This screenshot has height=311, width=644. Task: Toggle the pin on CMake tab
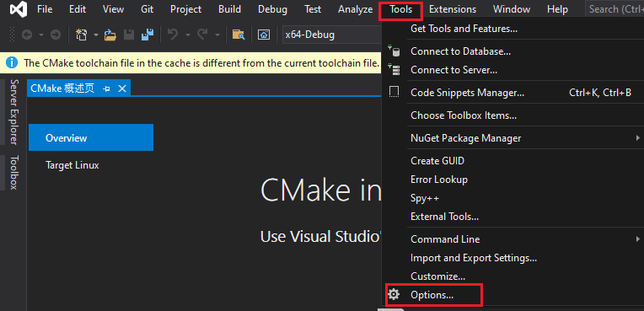pos(106,88)
